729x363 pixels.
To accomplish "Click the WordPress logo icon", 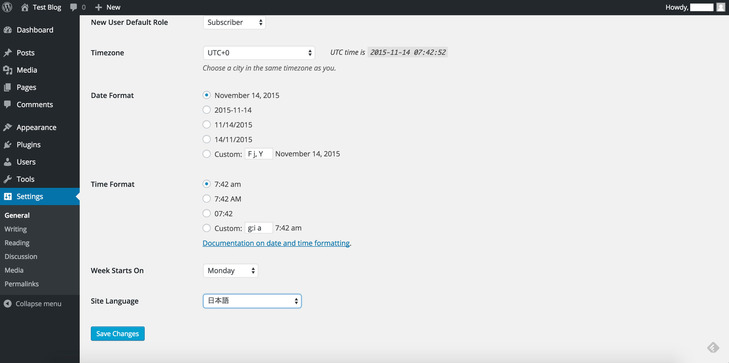I will pyautogui.click(x=7, y=7).
